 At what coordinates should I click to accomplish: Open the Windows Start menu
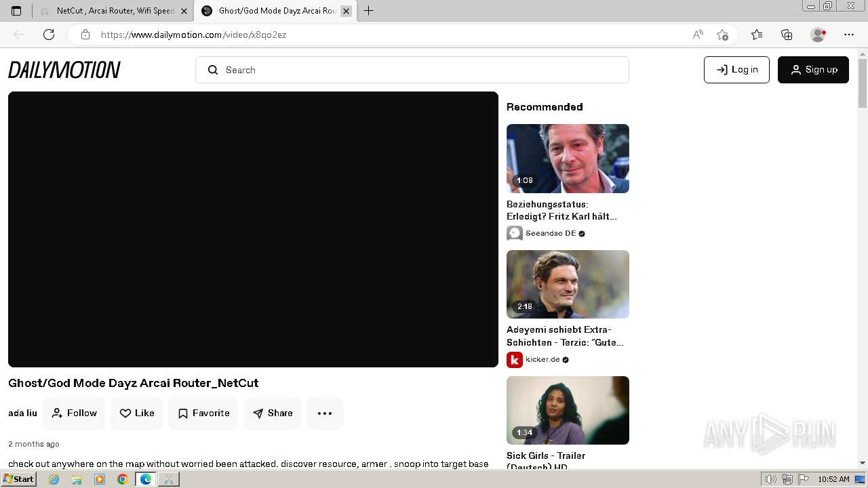[x=18, y=479]
